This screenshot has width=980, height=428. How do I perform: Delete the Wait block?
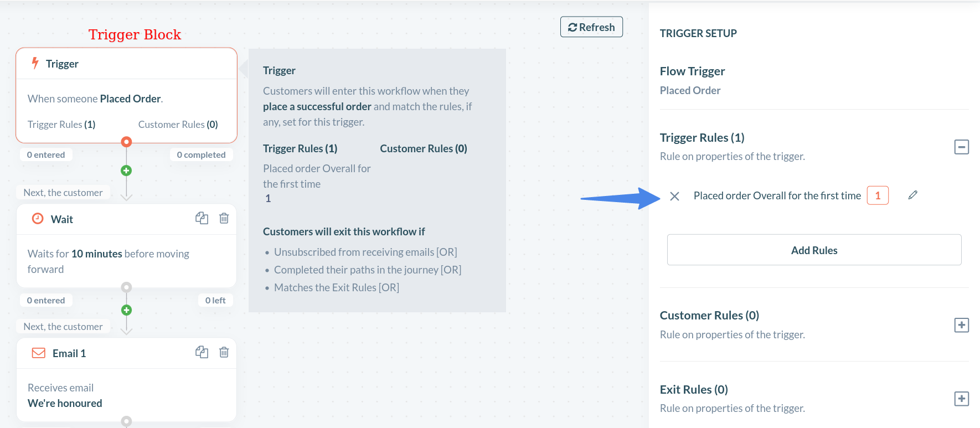[224, 218]
